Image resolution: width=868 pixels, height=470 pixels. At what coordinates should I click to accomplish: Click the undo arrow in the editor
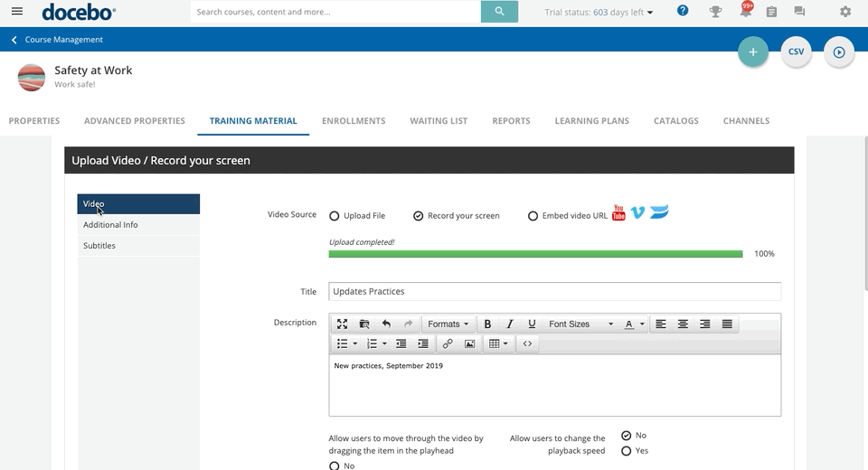coord(386,324)
